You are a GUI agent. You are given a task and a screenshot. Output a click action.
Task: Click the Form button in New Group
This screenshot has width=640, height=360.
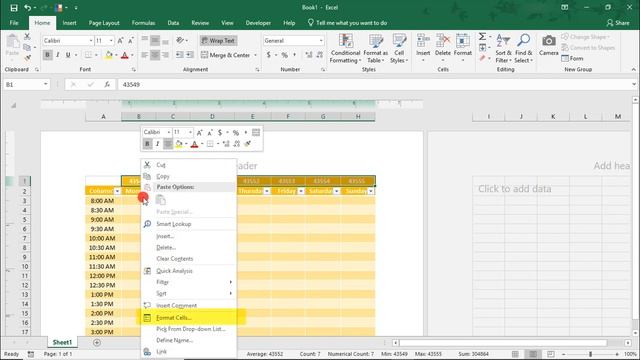tap(572, 59)
